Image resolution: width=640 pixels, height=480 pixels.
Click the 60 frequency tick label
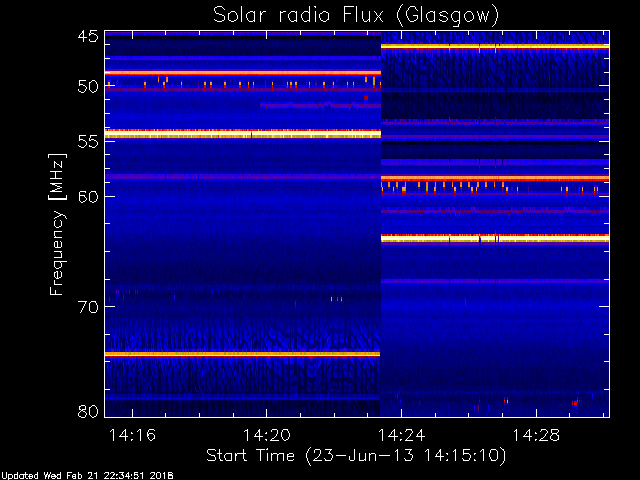click(x=88, y=197)
